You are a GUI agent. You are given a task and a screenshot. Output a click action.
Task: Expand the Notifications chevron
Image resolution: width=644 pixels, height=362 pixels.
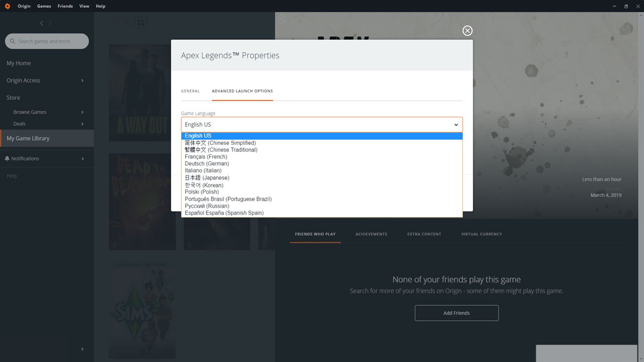click(83, 159)
